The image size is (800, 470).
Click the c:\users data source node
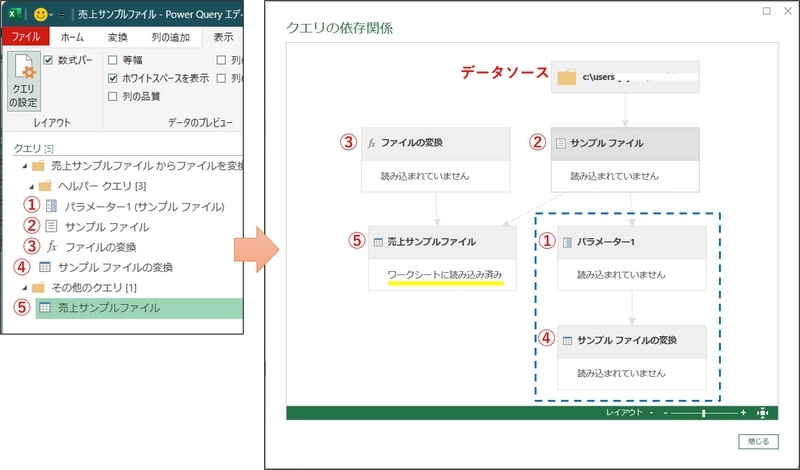pyautogui.click(x=625, y=77)
